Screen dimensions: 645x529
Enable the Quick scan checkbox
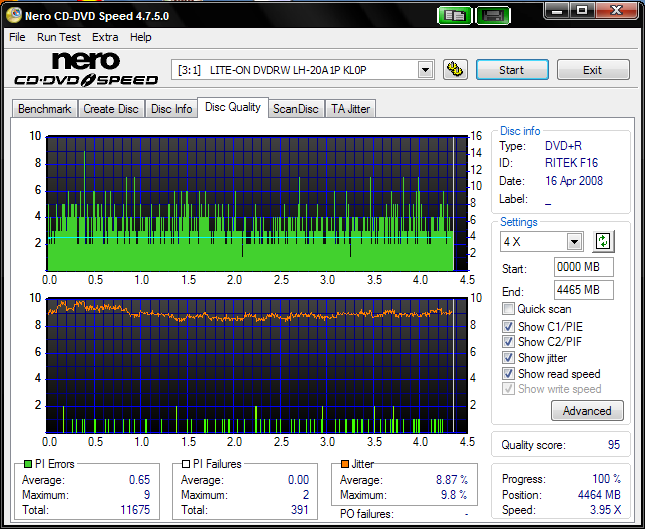click(x=508, y=309)
